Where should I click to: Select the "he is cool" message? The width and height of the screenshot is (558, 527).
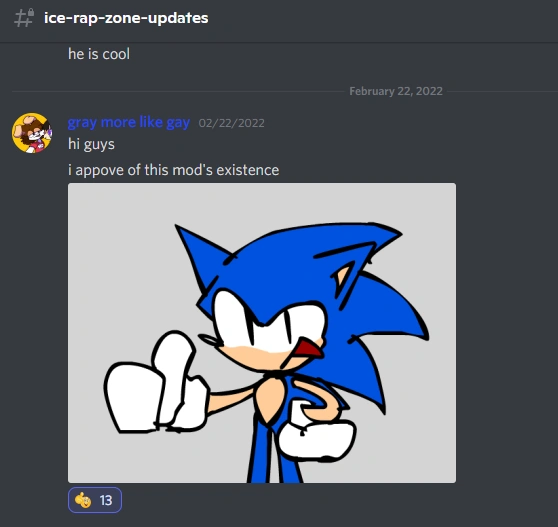pyautogui.click(x=99, y=54)
